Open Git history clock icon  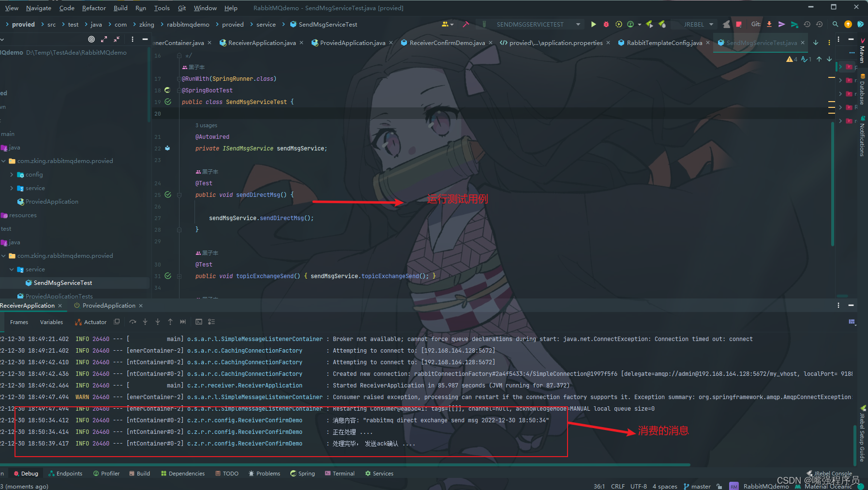point(807,24)
